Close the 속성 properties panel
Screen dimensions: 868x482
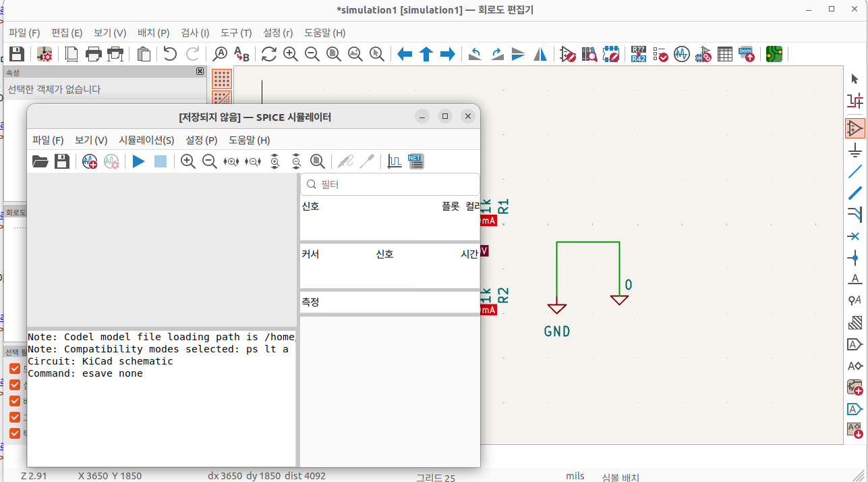[200, 72]
